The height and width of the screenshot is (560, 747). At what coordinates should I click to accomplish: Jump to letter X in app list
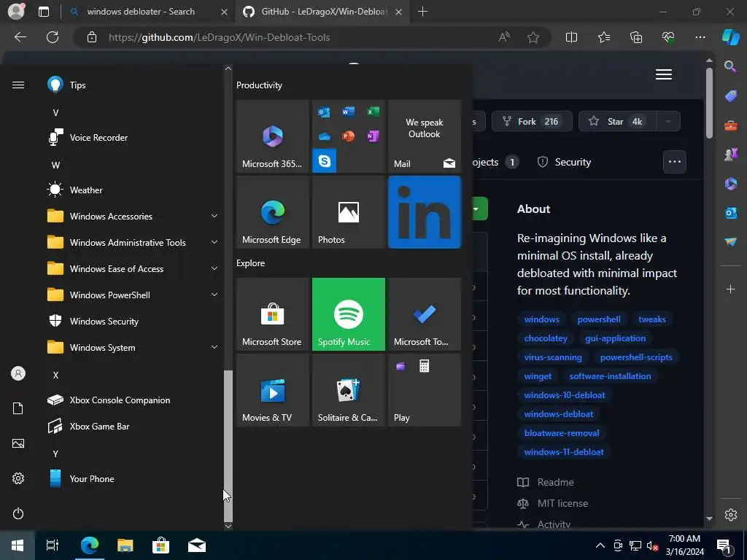[x=55, y=376]
